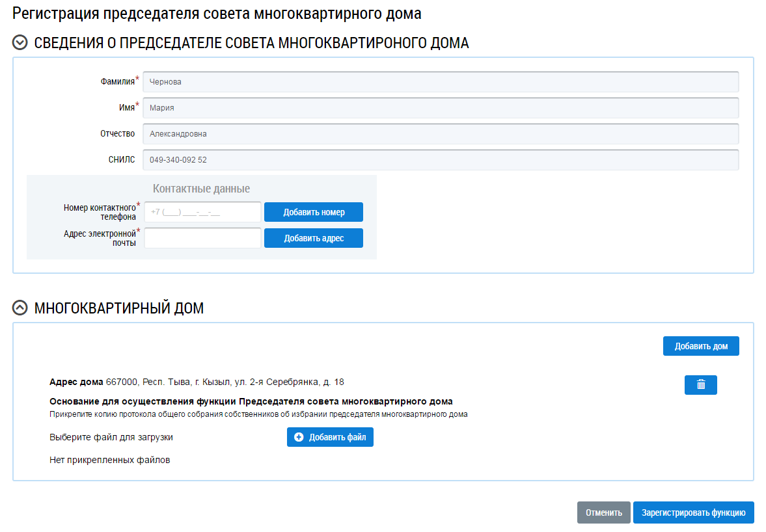Cancel registration with Отменить button
Viewport: 766px width, 532px height.
click(603, 512)
